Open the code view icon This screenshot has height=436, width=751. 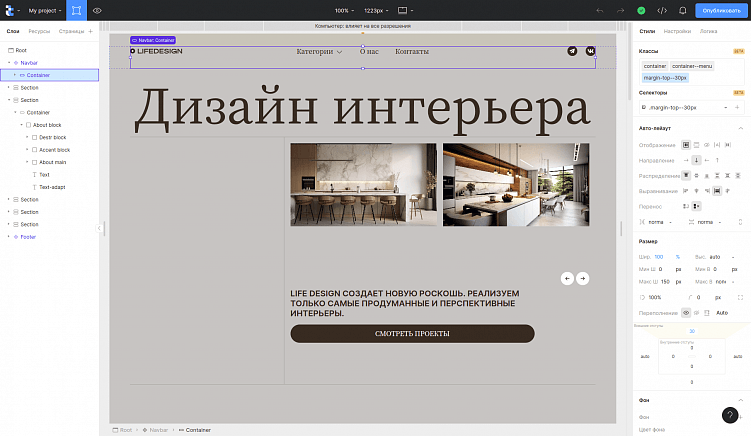(x=662, y=11)
